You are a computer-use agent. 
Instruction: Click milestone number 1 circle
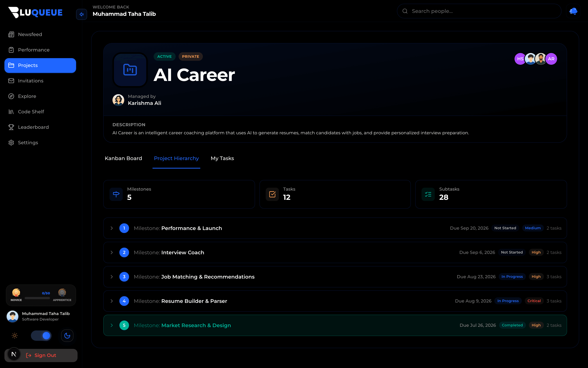(x=124, y=228)
